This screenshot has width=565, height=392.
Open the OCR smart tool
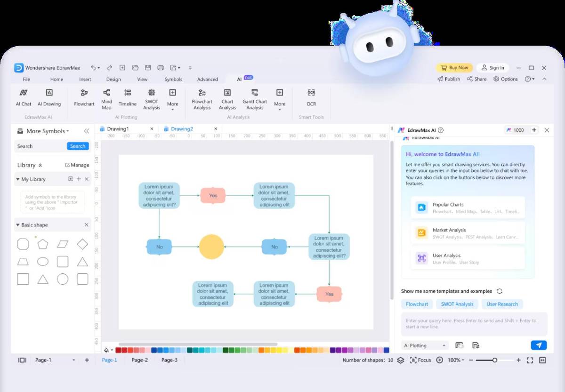[311, 98]
